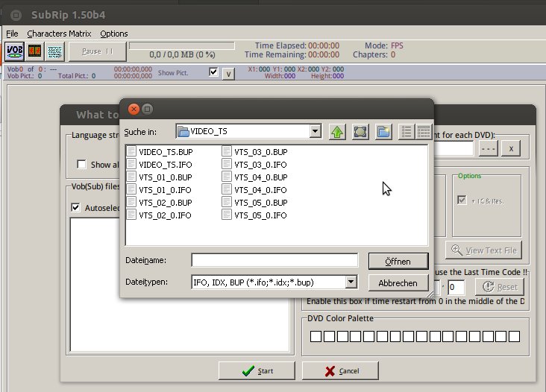Select file VTS_03_0.BUP icon
The width and height of the screenshot is (546, 392).
coord(227,151)
